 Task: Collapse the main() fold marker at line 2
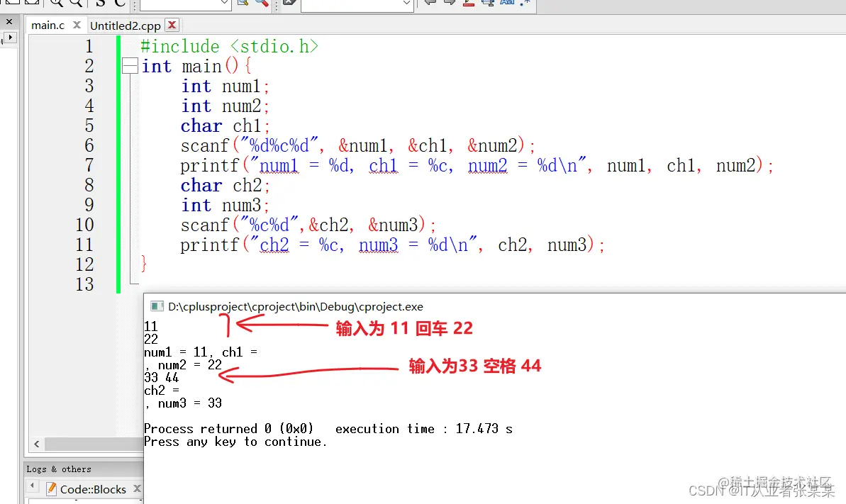(130, 66)
